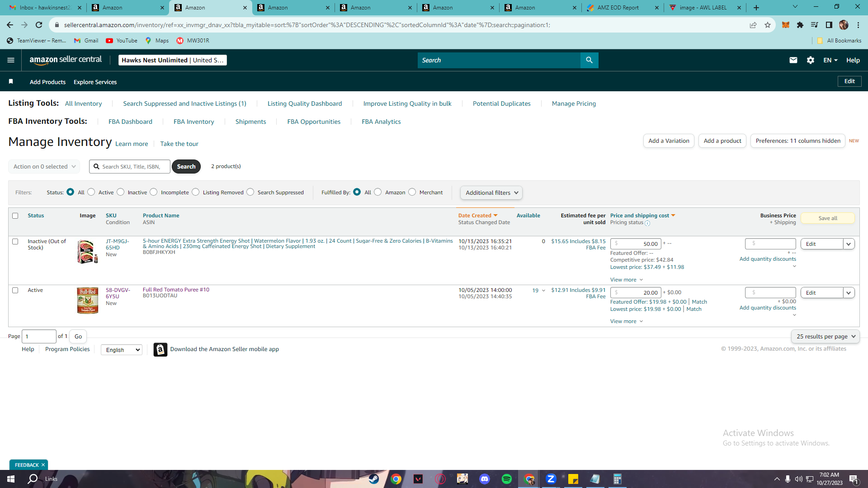Click Add a Variation
Image resolution: width=868 pixels, height=488 pixels.
pos(669,141)
